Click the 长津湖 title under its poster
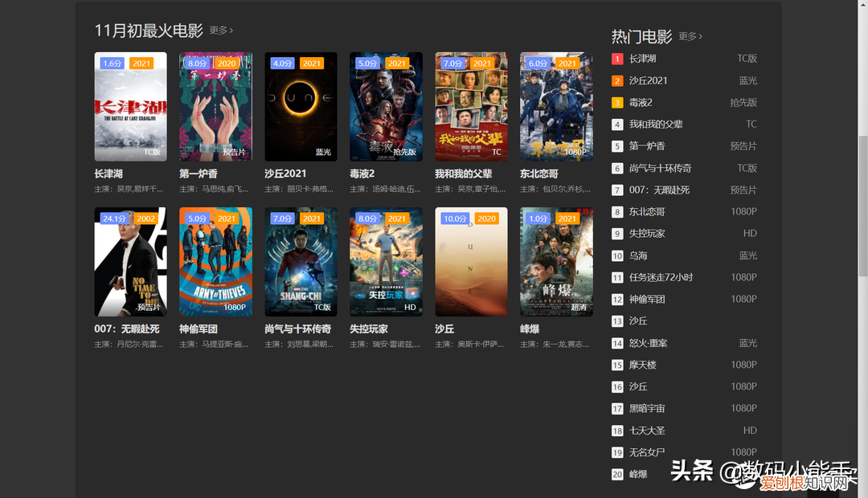This screenshot has height=498, width=868. 108,173
